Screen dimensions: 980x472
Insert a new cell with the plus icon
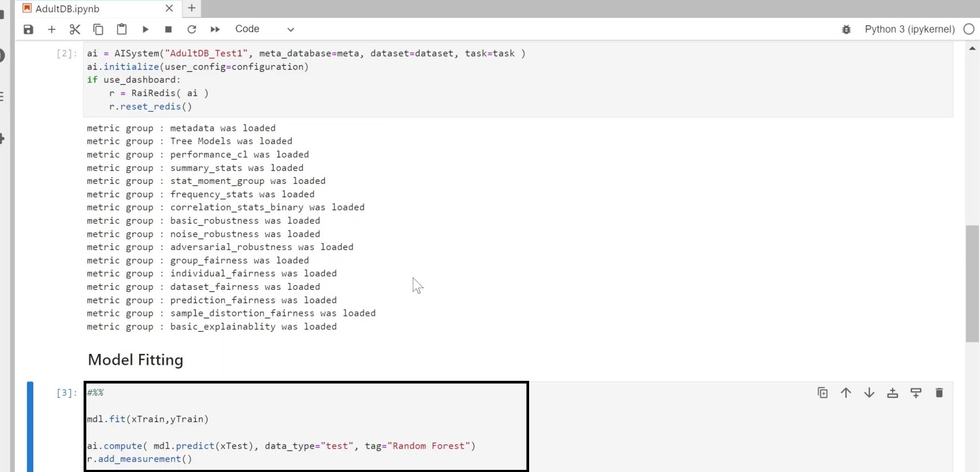51,29
